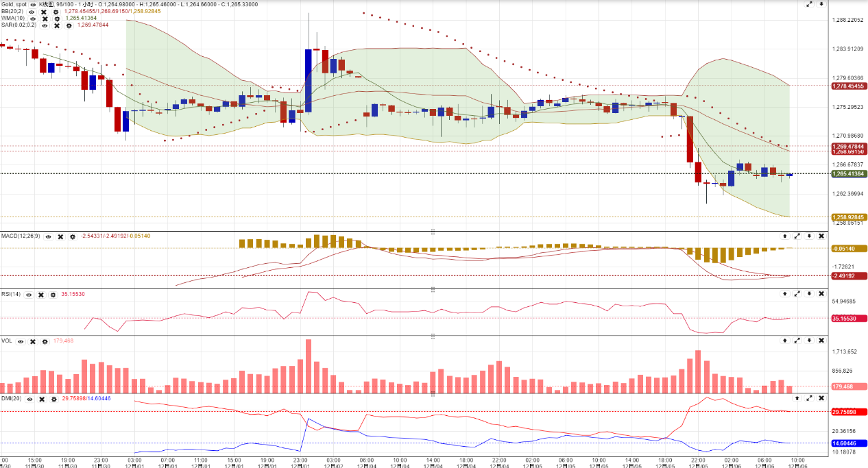Hide the BB(20;2) indicator with eye icon
This screenshot has width=868, height=468.
pyautogui.click(x=32, y=12)
